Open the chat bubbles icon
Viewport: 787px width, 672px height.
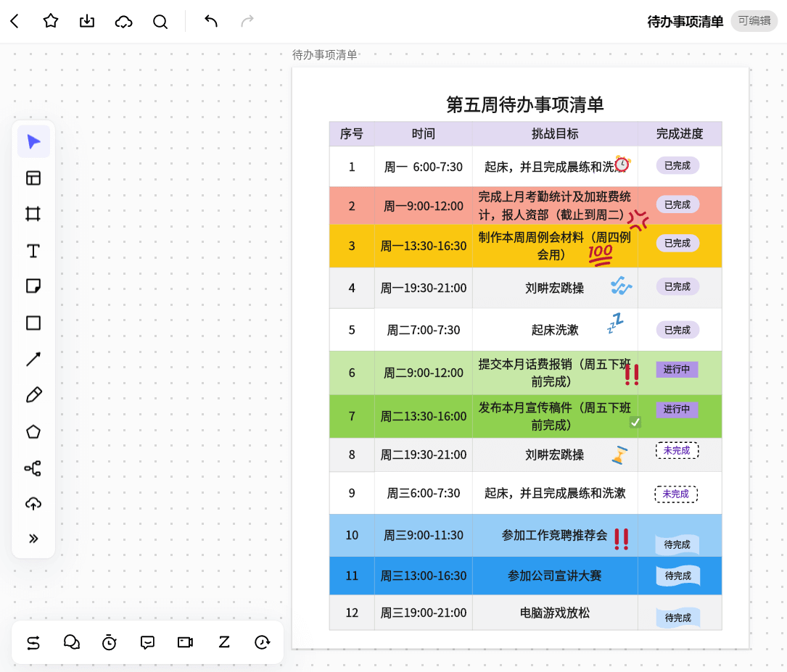72,642
